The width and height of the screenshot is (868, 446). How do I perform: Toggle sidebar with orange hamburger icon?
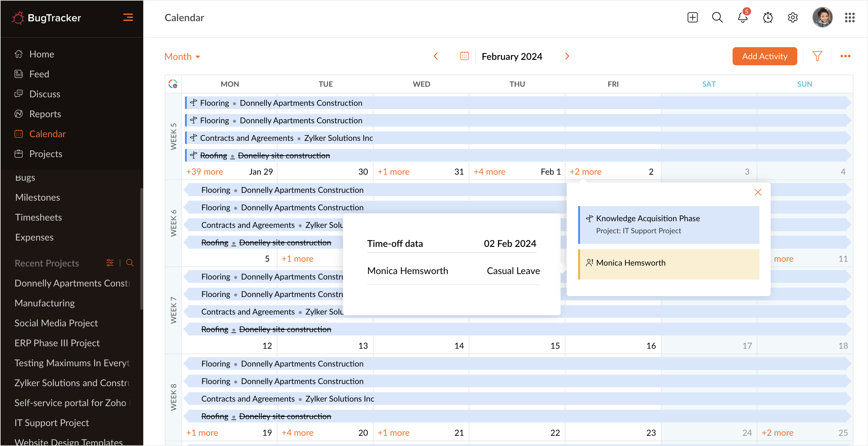(x=128, y=18)
